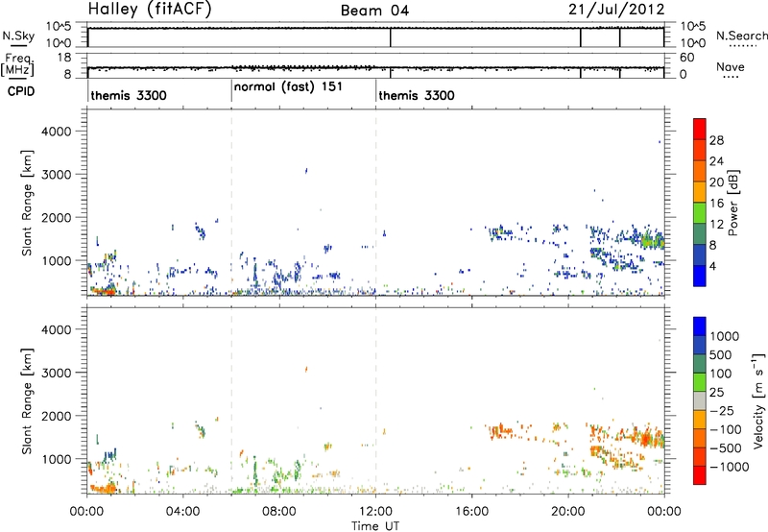Click the '08:00' time axis tick label

coord(279,512)
